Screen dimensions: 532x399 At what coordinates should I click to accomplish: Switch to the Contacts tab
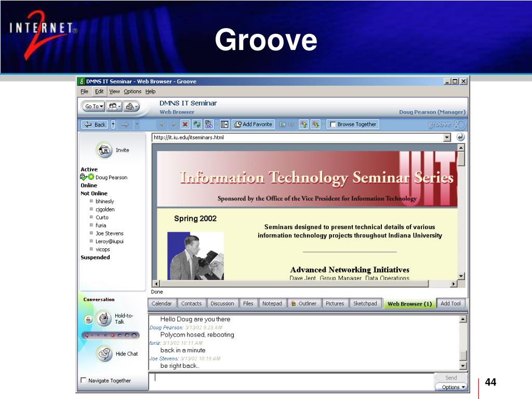(191, 303)
